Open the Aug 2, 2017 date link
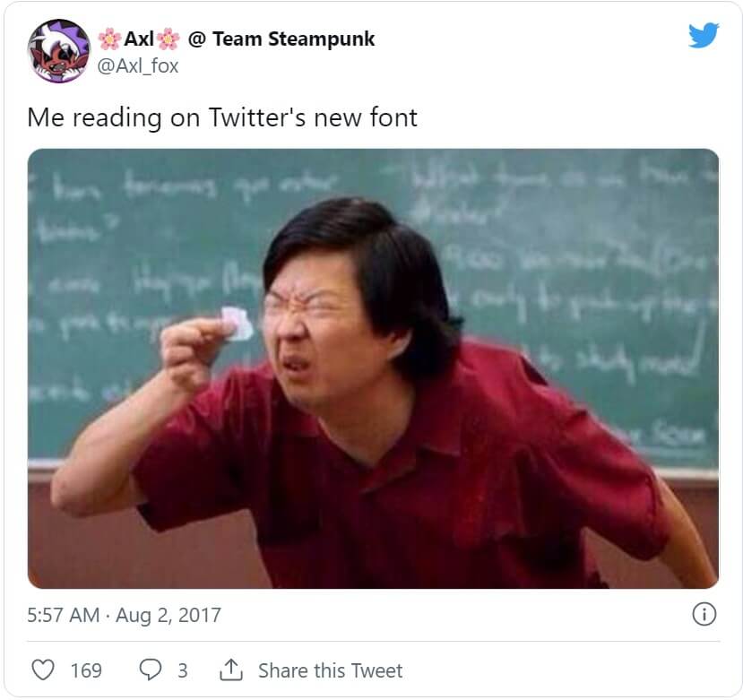743x700 pixels. 168,615
